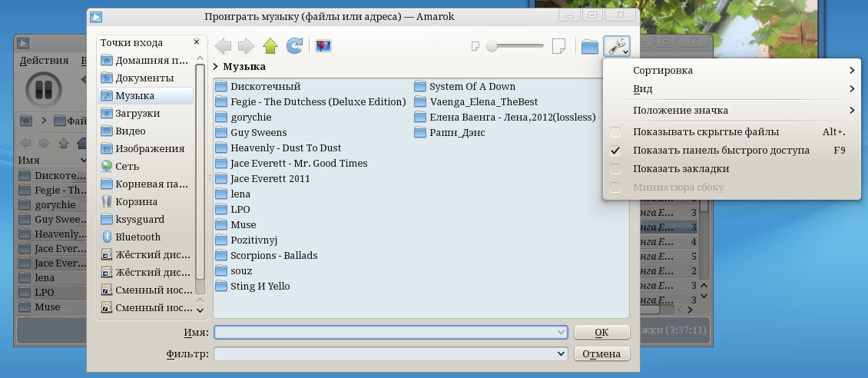Viewport: 868px width, 378px height.
Task: Expand the Вид submenu
Action: coord(732,89)
